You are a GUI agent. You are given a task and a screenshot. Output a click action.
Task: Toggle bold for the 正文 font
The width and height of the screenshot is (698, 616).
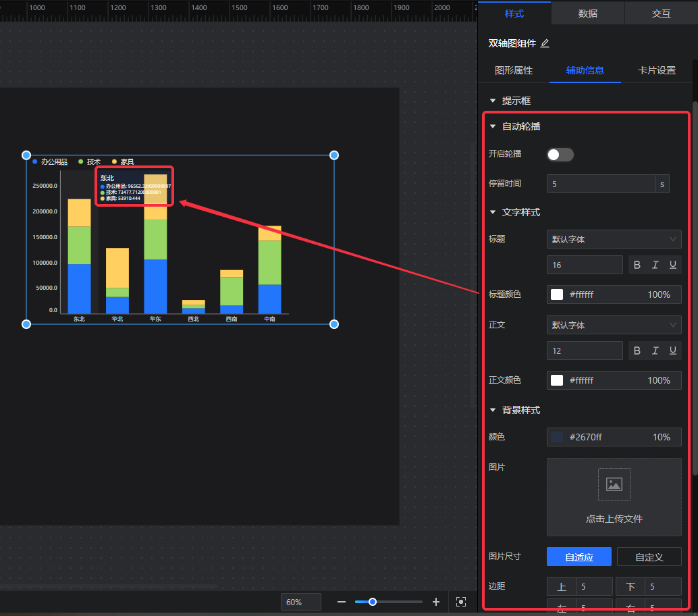click(x=637, y=351)
